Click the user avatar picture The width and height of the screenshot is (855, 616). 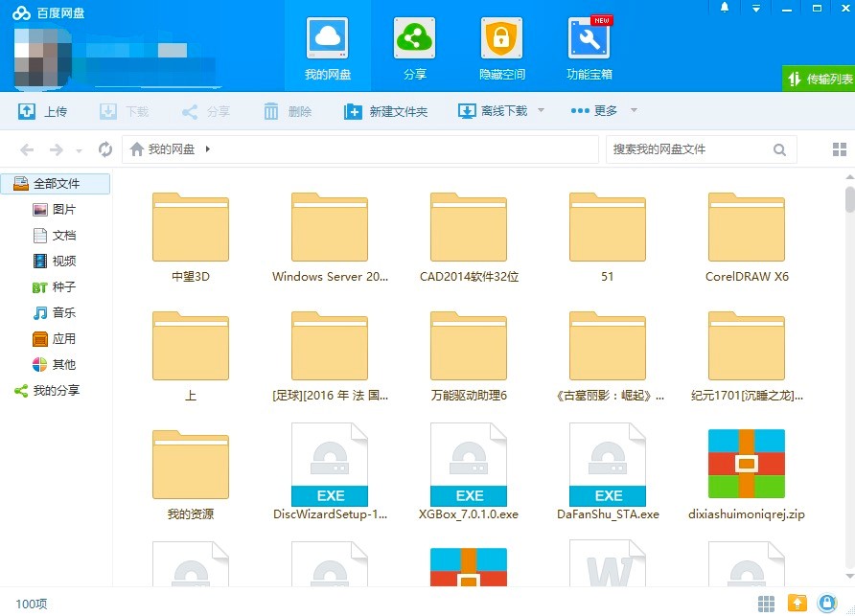(42, 57)
